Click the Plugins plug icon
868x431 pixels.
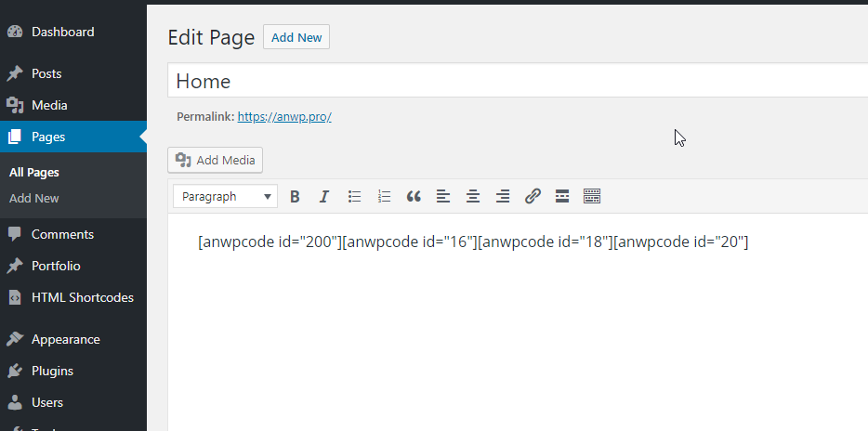(15, 371)
